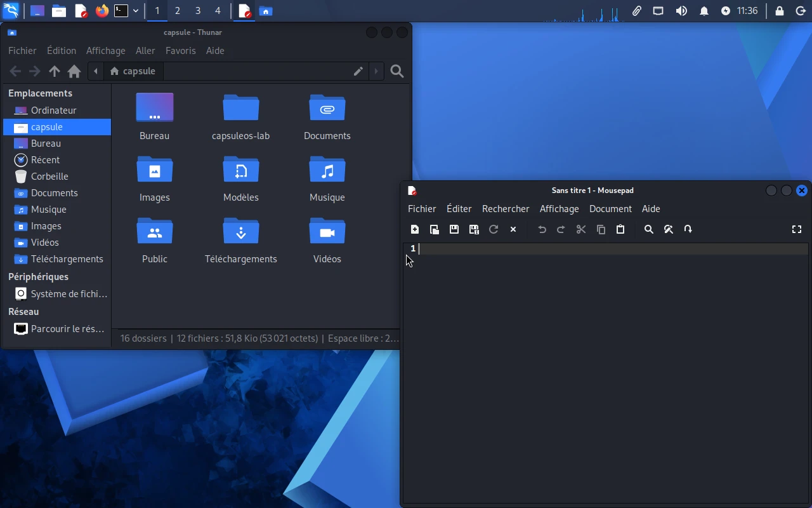Screen dimensions: 812x508
Task: Create a new document in Mousepad
Action: coord(415,229)
